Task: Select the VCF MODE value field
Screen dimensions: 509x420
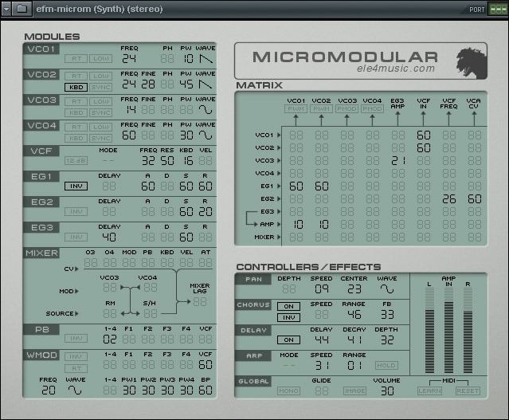Action: coord(108,161)
